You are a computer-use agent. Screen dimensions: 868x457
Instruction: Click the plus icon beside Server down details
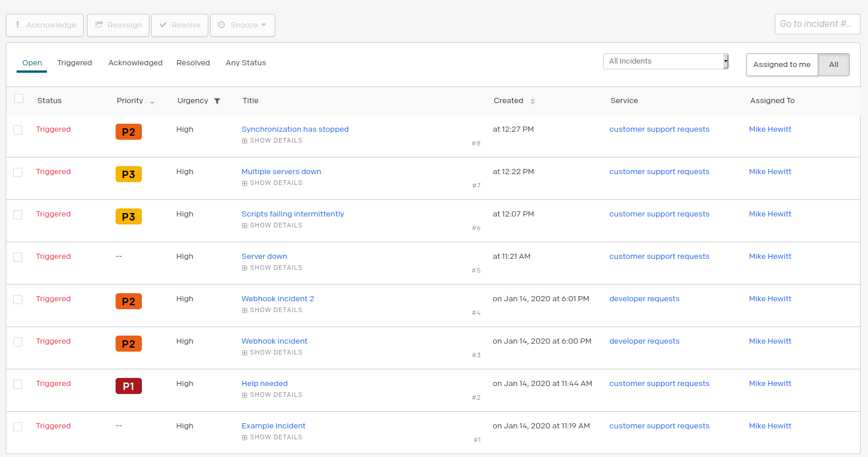tap(244, 267)
